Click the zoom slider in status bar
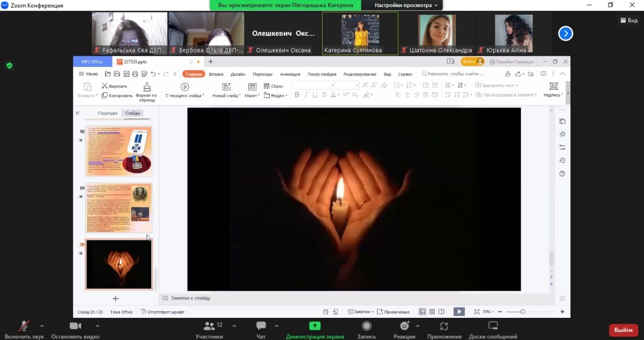The width and height of the screenshot is (644, 340). (x=523, y=312)
